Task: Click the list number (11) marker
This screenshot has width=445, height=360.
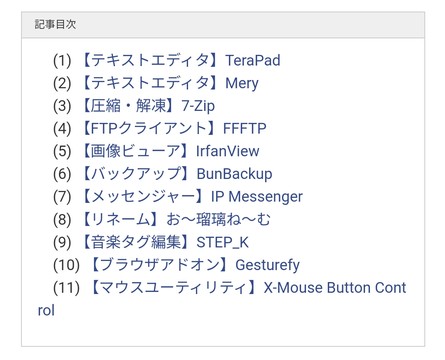Action: 66,288
